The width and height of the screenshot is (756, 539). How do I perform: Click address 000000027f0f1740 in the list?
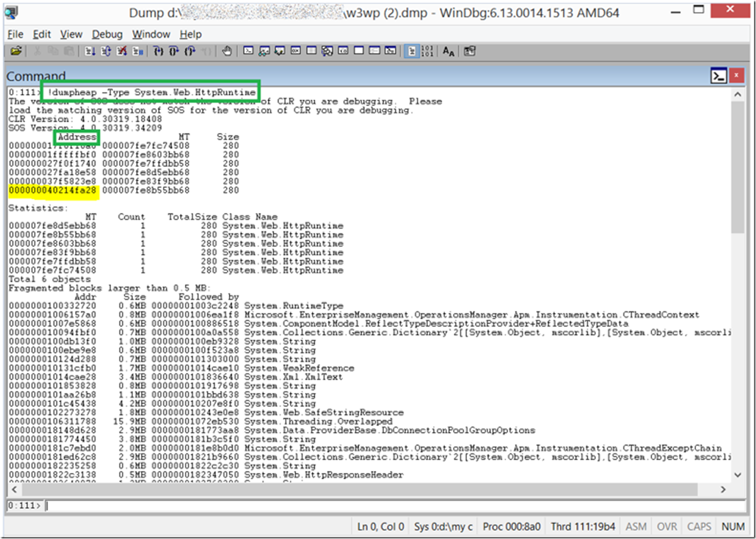click(52, 164)
